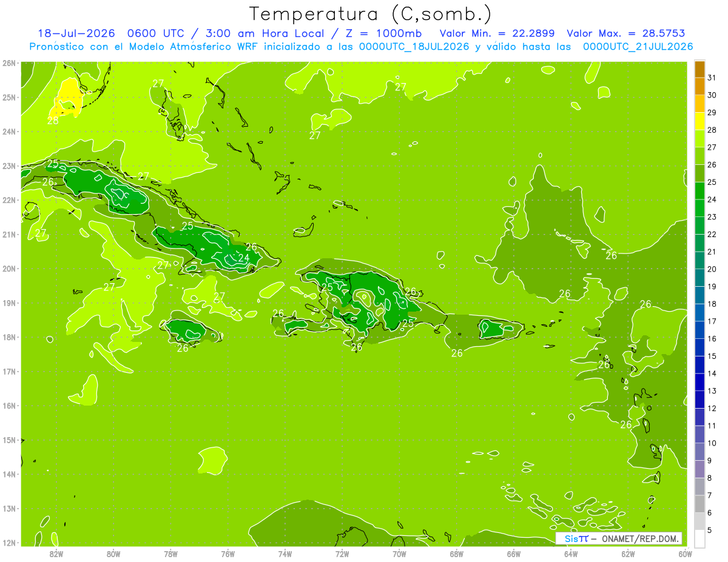728x562 pixels.
Task: Click 'Valor Min. = 22.2899' readout
Action: click(x=497, y=33)
